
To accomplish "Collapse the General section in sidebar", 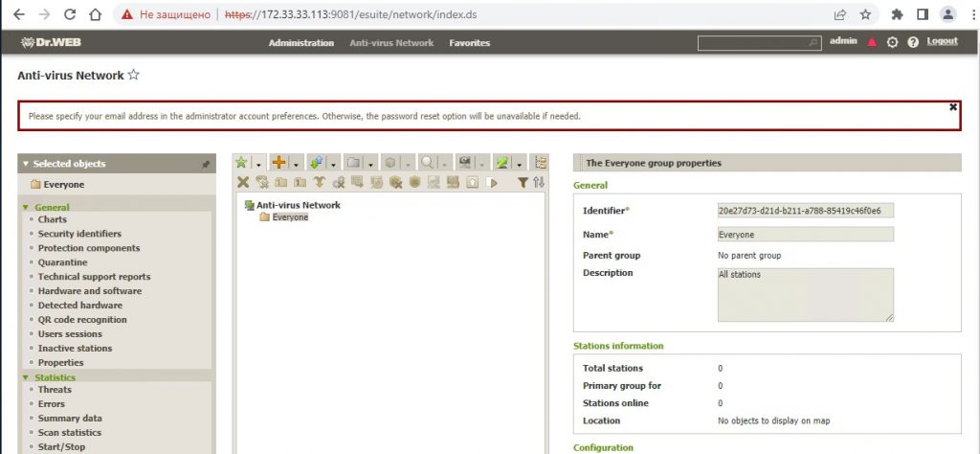I will (x=26, y=207).
